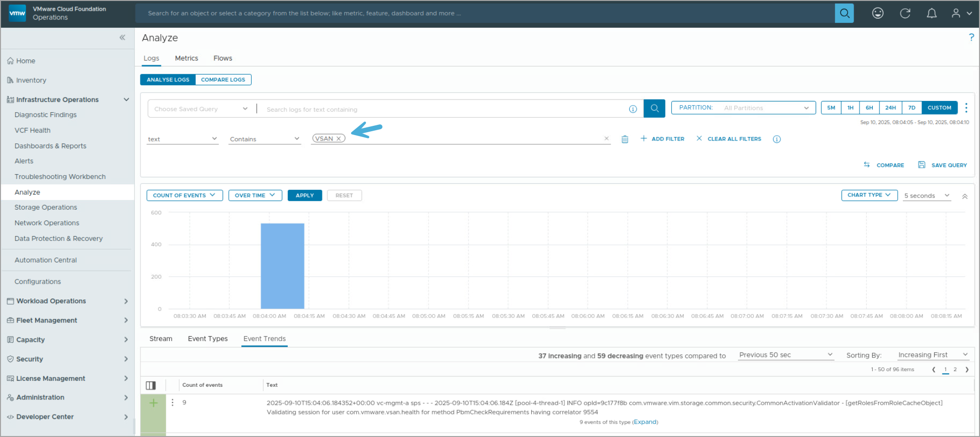This screenshot has width=980, height=437.
Task: Expand the 9 events of this type
Action: click(x=645, y=422)
